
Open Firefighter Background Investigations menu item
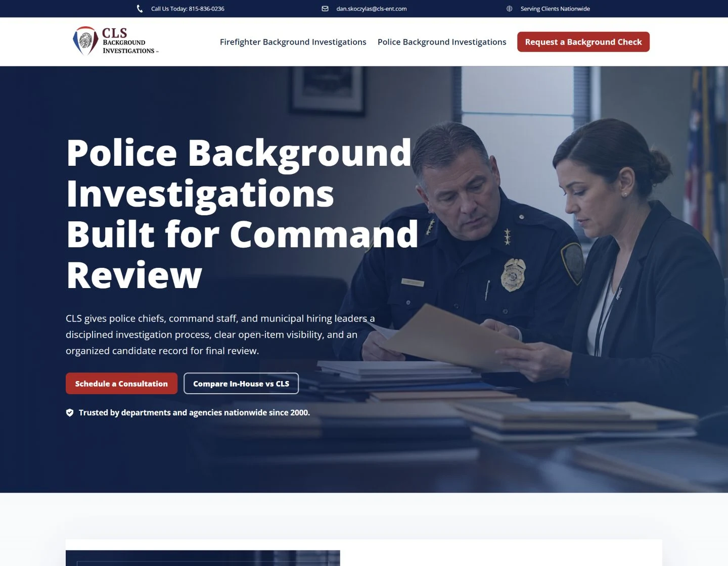coord(293,42)
